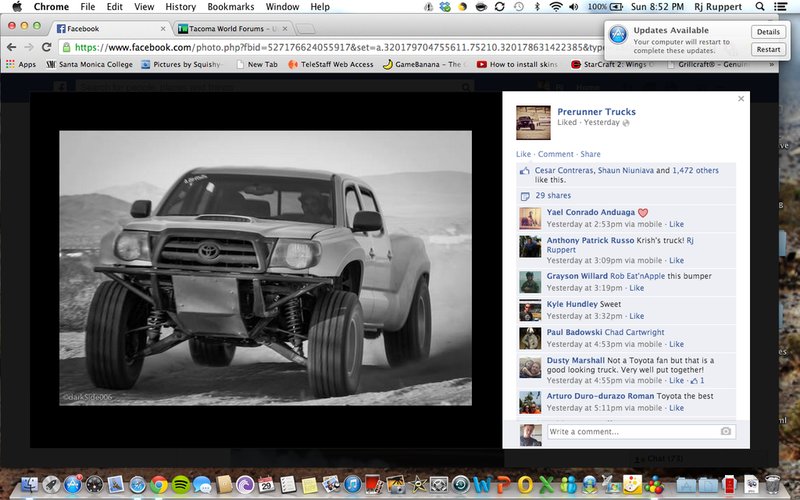The height and width of the screenshot is (500, 800).
Task: Open Spotlight search magnifier icon
Action: pos(760,7)
